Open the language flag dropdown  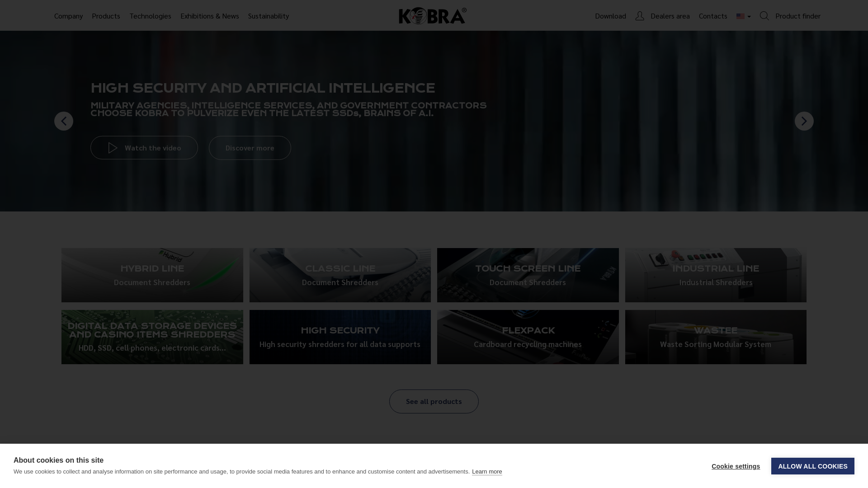[743, 16]
